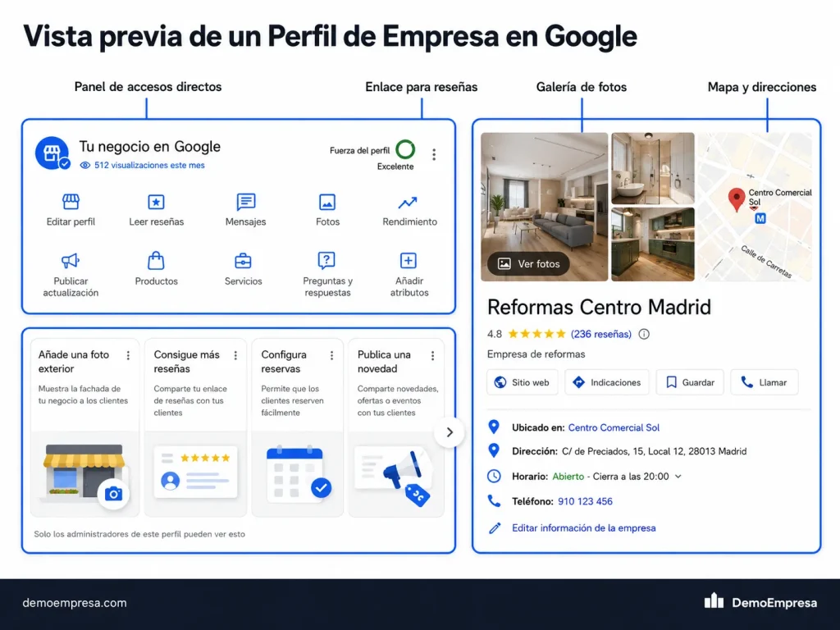
Task: Open the three-dot menu beside Fuerza del perfil
Action: click(434, 154)
